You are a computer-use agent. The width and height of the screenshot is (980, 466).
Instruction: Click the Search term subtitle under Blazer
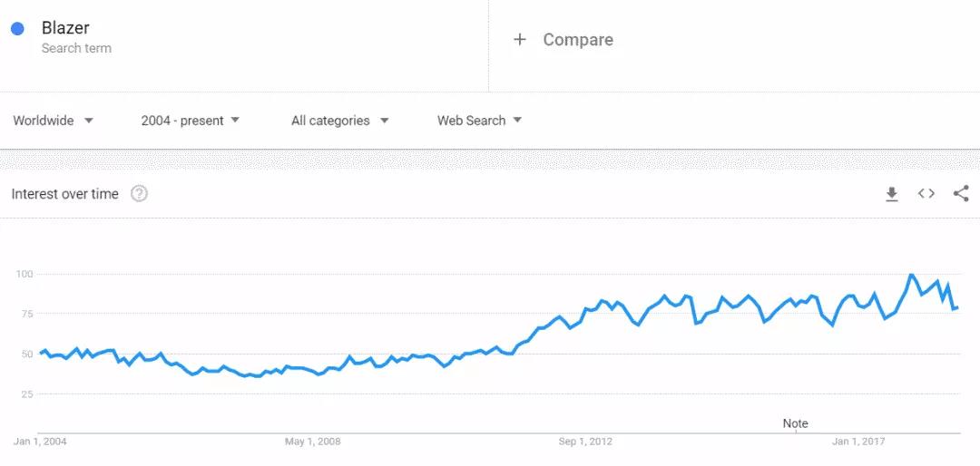pos(76,48)
